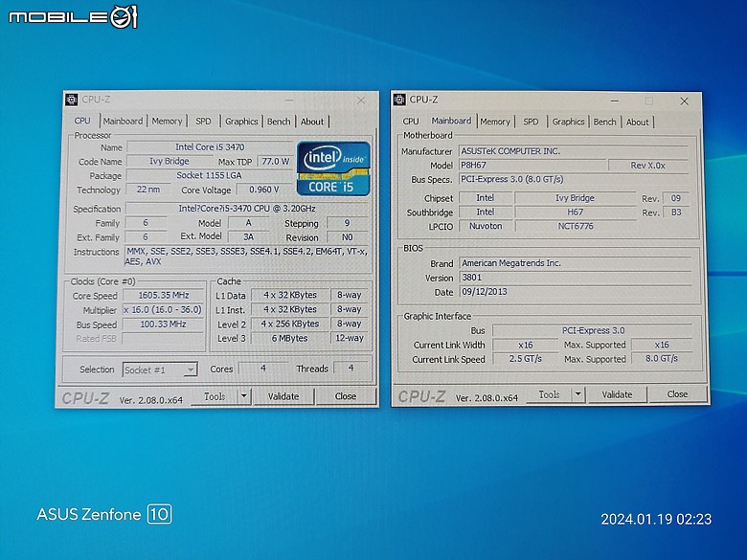Click the Manufacturer value ASUSTeK COMPUTER INC.
The width and height of the screenshot is (747, 560).
[x=574, y=151]
